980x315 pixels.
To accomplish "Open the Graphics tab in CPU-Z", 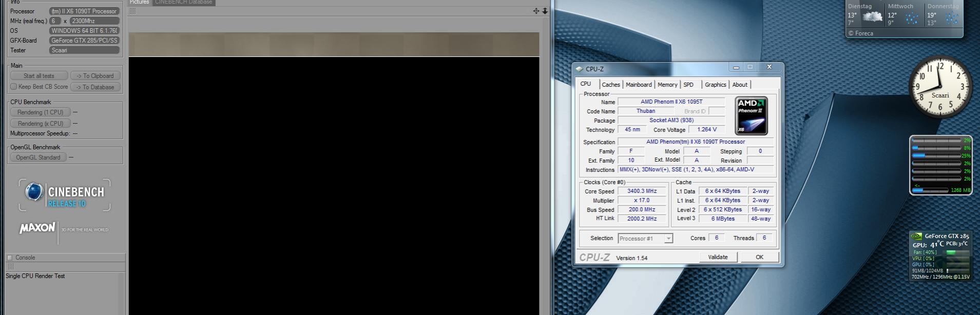I will (x=715, y=85).
